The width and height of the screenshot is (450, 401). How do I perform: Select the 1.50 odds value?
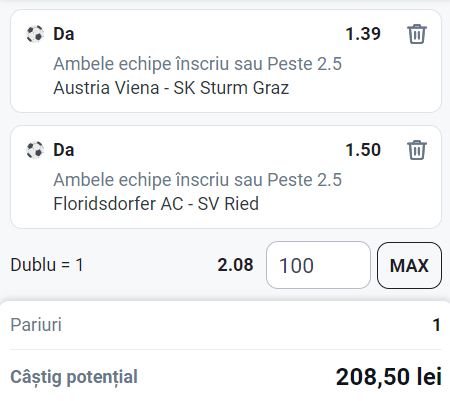point(363,150)
